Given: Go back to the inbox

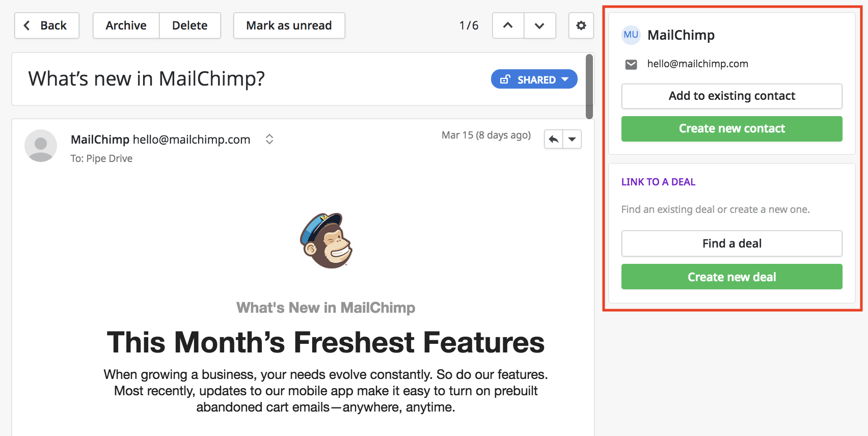Looking at the screenshot, I should [47, 25].
